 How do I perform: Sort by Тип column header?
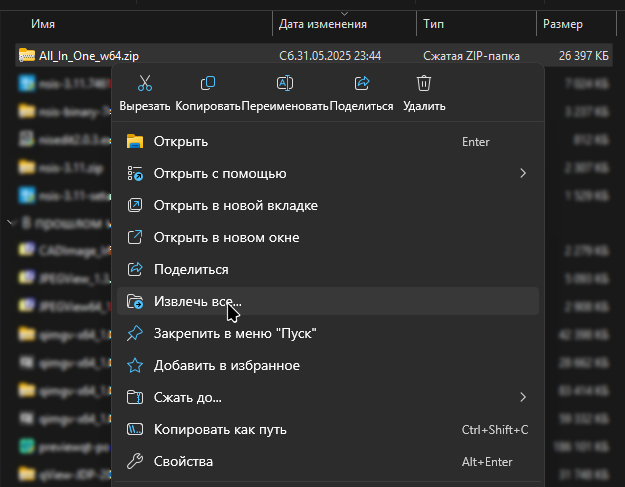click(x=433, y=24)
